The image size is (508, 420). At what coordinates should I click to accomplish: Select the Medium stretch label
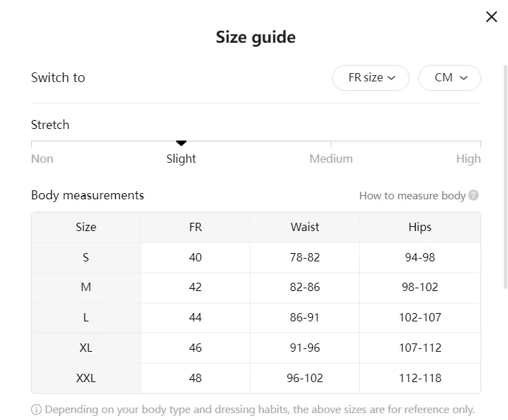[331, 159]
